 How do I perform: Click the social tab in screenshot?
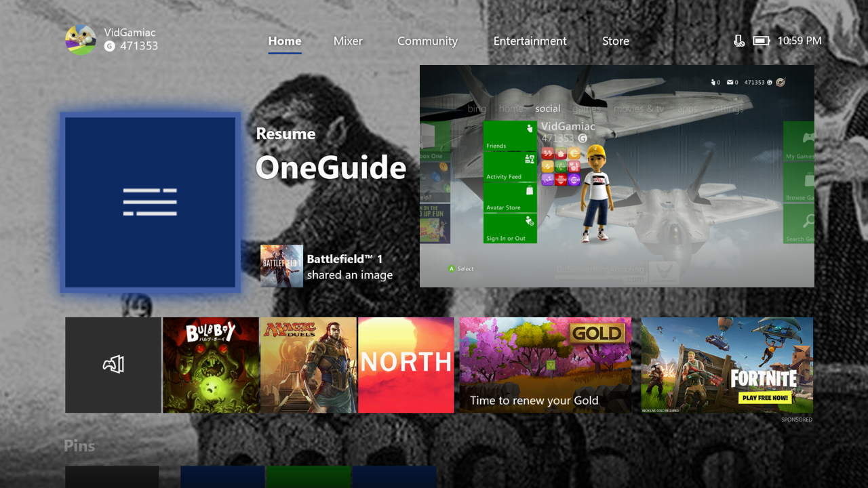[548, 108]
